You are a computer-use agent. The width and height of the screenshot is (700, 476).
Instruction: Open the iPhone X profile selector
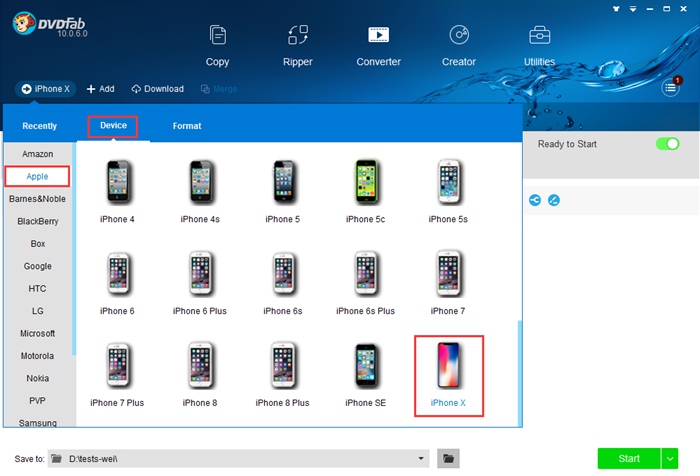click(x=46, y=89)
